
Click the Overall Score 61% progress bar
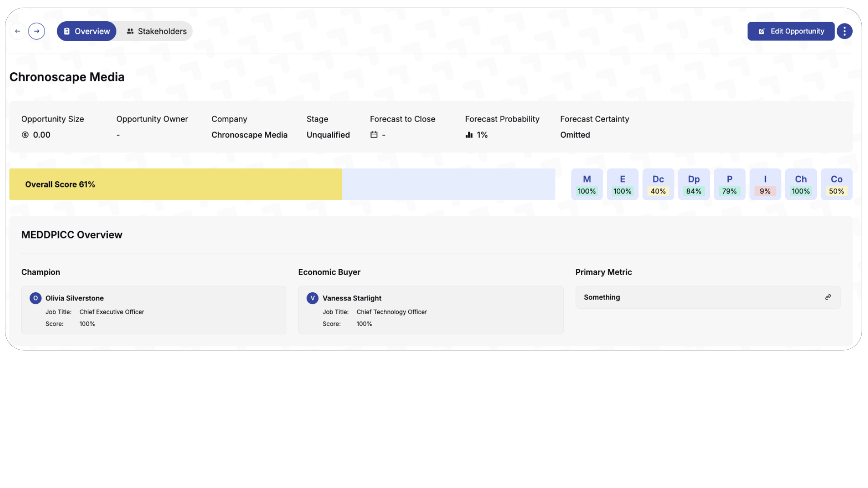point(282,184)
